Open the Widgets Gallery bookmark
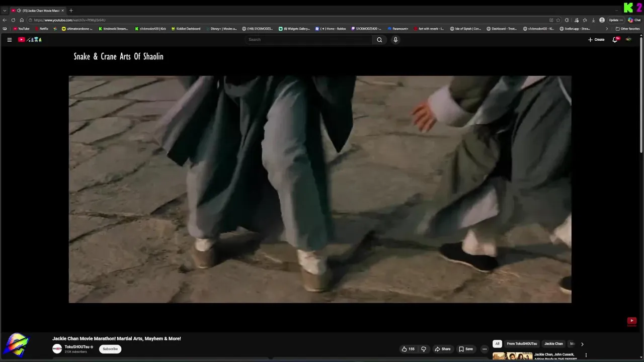The image size is (644, 362). pyautogui.click(x=294, y=29)
